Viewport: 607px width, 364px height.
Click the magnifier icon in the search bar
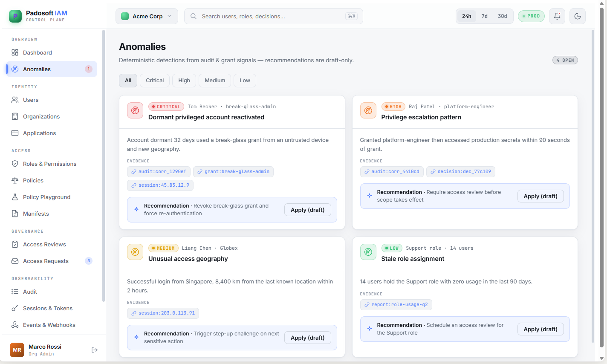(194, 16)
